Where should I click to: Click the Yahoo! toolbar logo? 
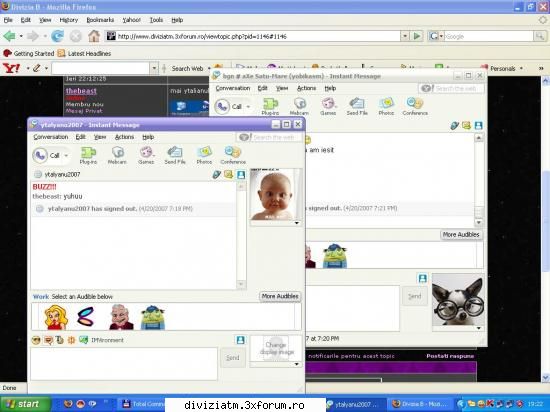coord(11,68)
